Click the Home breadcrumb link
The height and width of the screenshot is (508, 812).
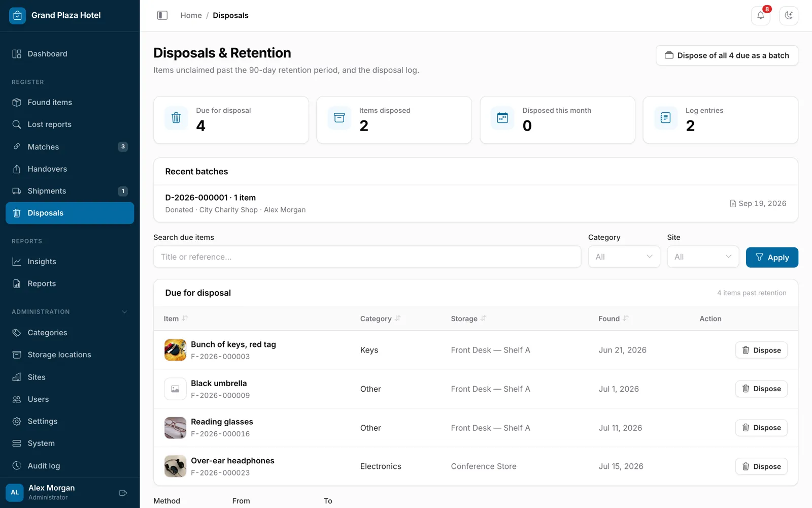[191, 15]
